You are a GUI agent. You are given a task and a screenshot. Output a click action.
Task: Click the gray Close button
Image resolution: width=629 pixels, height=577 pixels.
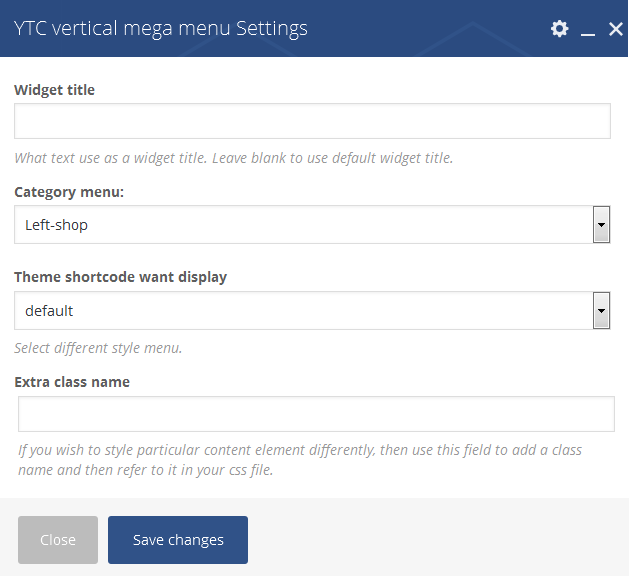pyautogui.click(x=58, y=540)
